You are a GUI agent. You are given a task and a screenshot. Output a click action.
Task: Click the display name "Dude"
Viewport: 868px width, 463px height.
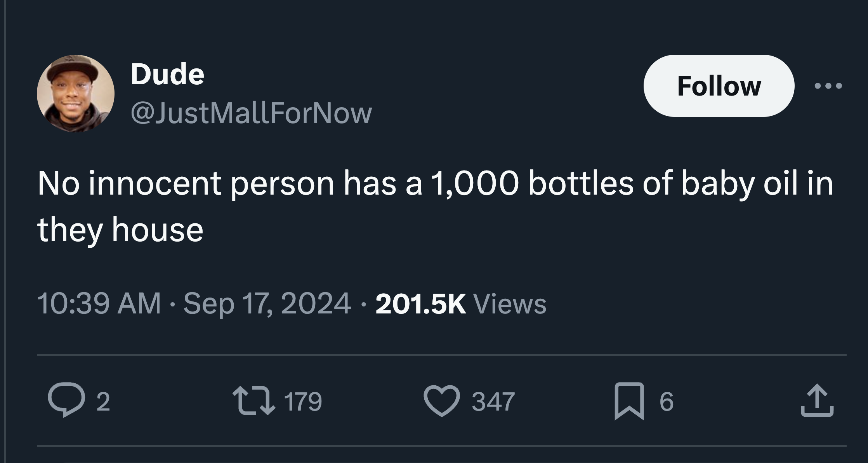click(167, 74)
